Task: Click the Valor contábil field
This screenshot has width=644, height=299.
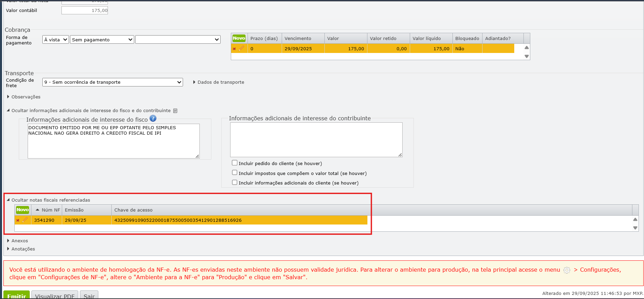Action: click(85, 11)
